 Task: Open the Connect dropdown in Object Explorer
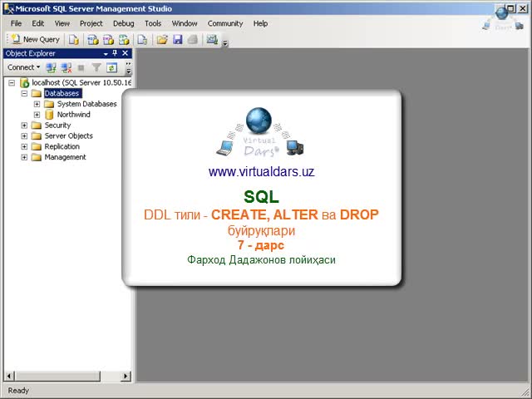(x=24, y=67)
